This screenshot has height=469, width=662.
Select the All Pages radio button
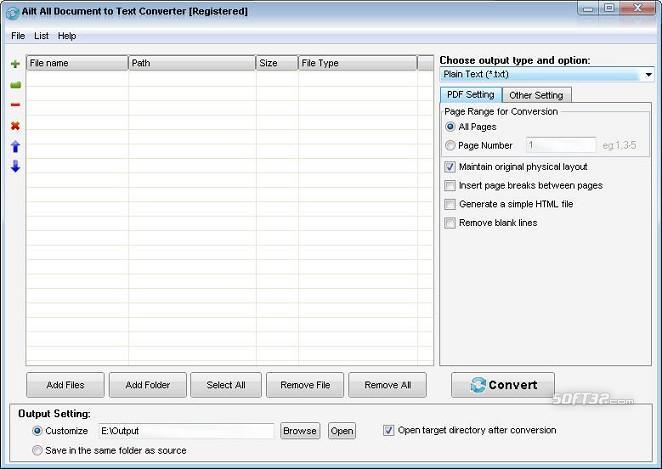click(450, 127)
